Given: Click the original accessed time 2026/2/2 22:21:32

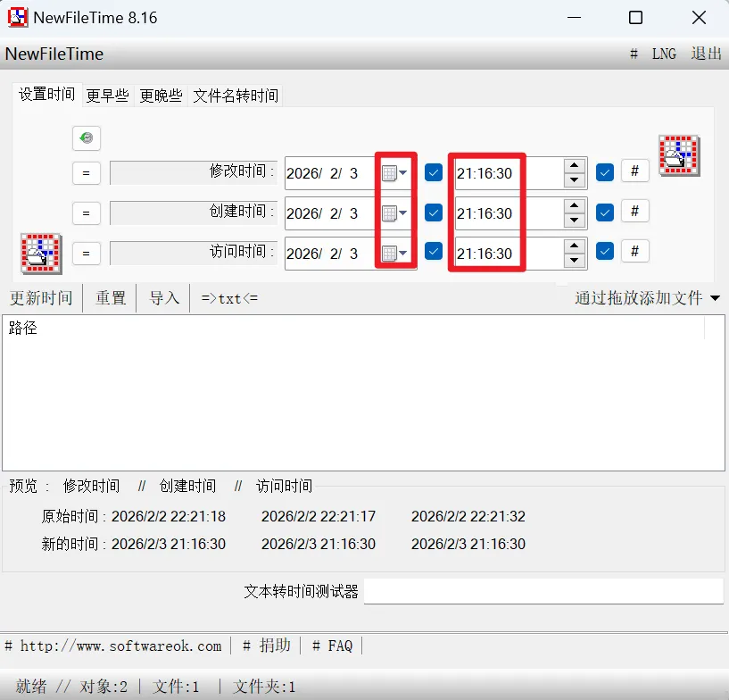Looking at the screenshot, I should 468,516.
